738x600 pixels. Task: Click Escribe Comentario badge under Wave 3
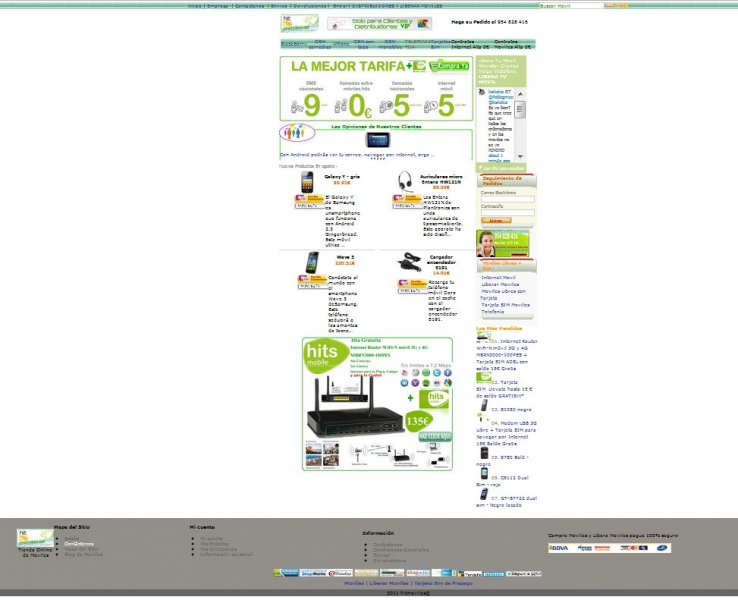pos(313,279)
